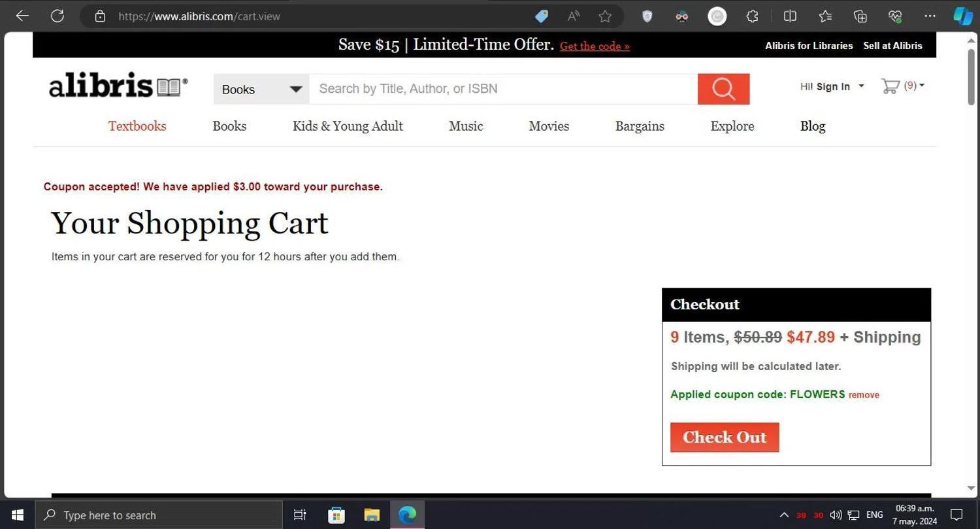Add page to favorites with star icon

(x=605, y=16)
